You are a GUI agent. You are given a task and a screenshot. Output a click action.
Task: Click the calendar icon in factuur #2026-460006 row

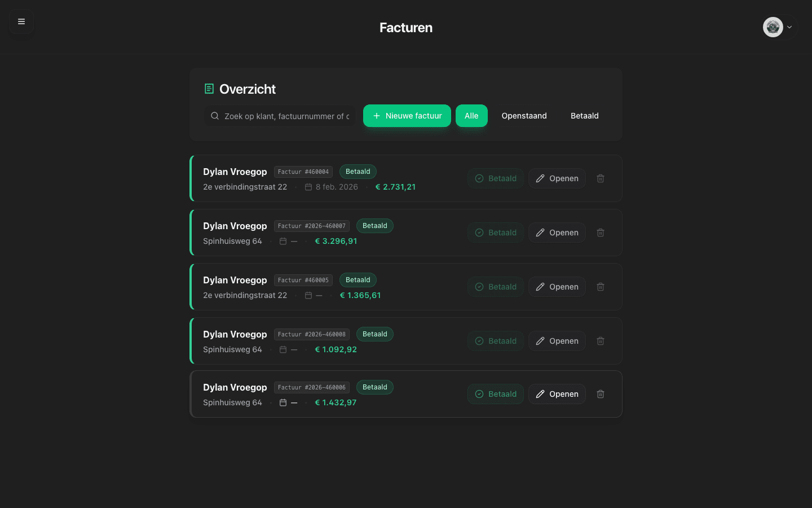[283, 402]
